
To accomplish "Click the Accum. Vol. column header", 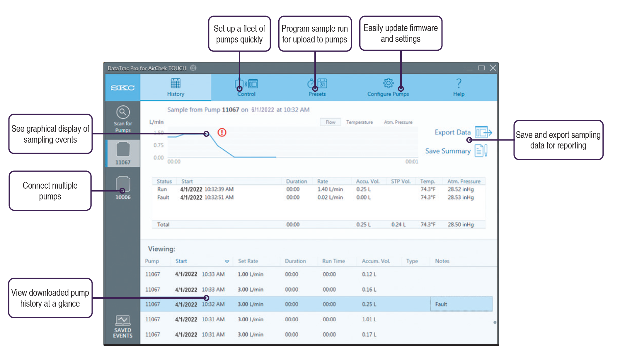I will 376,261.
